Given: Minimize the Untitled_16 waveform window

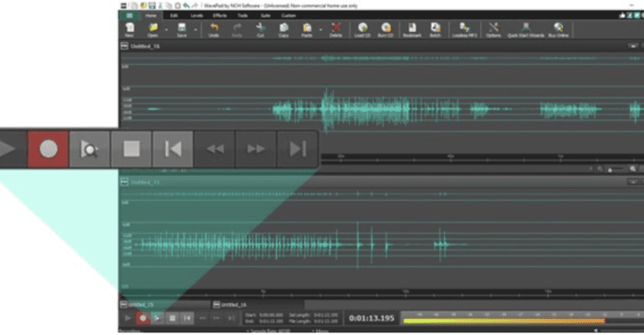Looking at the screenshot, I should click(x=633, y=46).
